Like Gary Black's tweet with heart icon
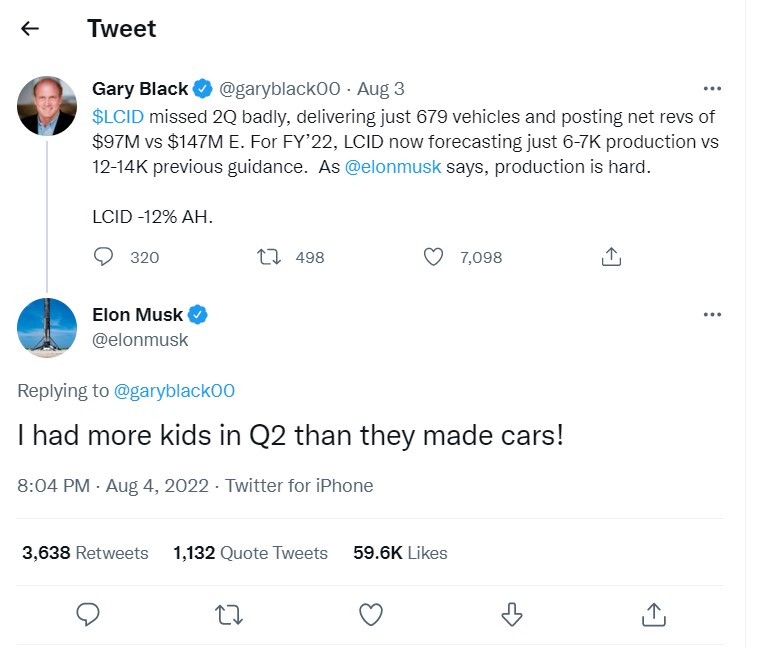760x648 pixels. point(433,257)
